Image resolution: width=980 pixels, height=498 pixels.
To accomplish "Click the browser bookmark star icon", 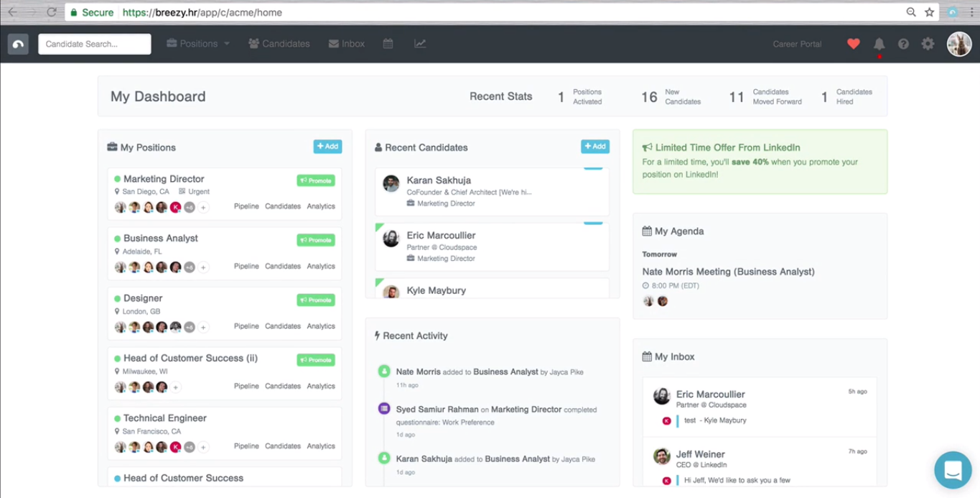I will (929, 12).
